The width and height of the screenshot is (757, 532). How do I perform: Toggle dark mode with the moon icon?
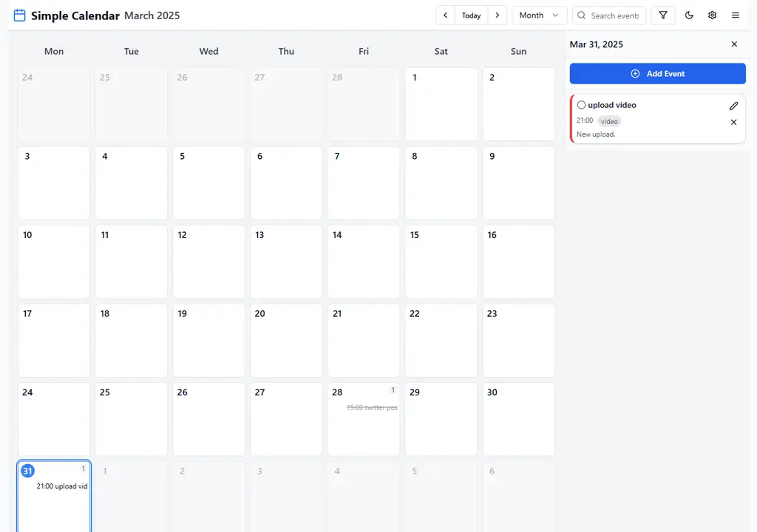[x=689, y=15]
